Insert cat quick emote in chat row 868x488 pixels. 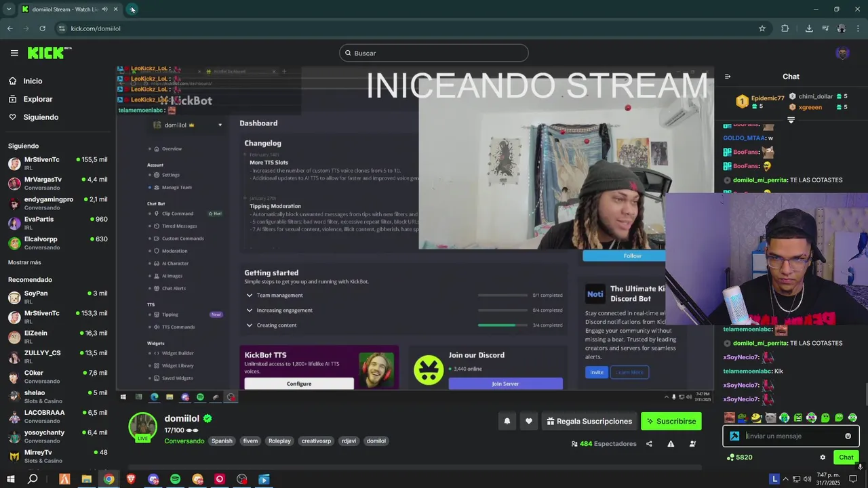pos(770,418)
